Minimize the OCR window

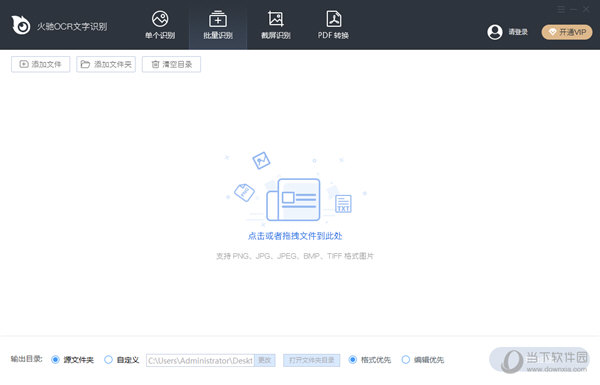click(574, 9)
